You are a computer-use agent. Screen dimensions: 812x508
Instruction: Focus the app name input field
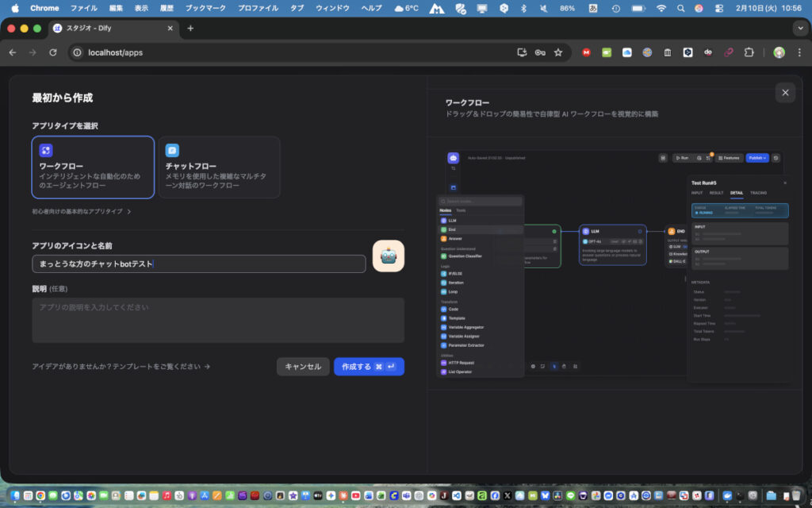[x=198, y=264]
